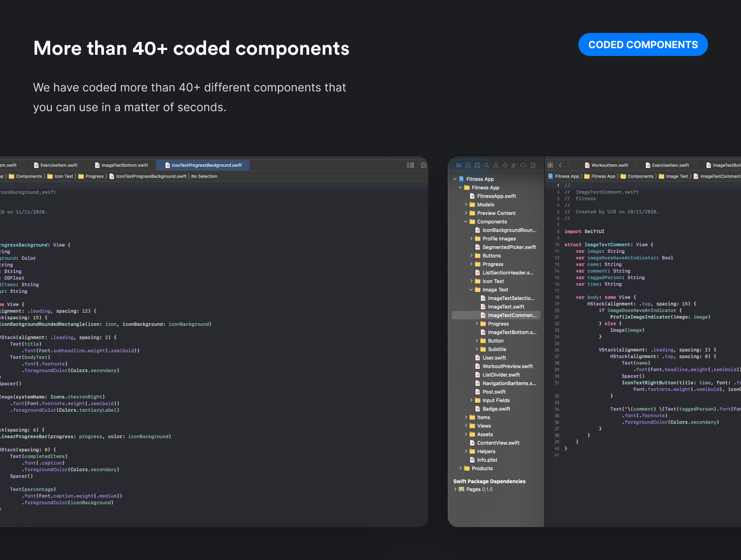The image size is (741, 560).
Task: Click the Add Editor split icon
Action: 423,165
